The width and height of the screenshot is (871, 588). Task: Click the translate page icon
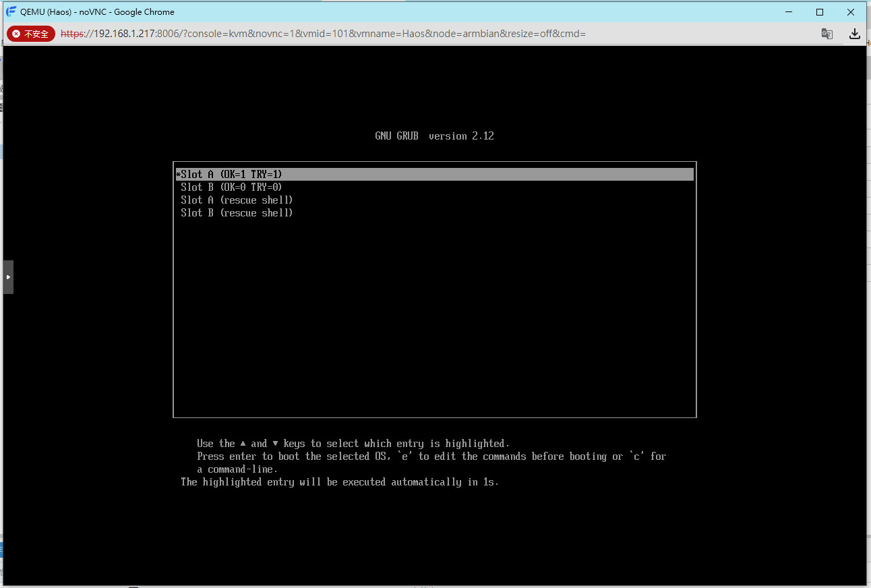[827, 34]
